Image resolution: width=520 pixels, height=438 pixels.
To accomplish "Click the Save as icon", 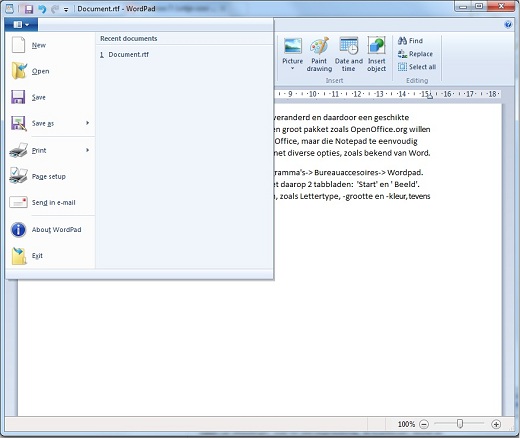I will (x=18, y=123).
